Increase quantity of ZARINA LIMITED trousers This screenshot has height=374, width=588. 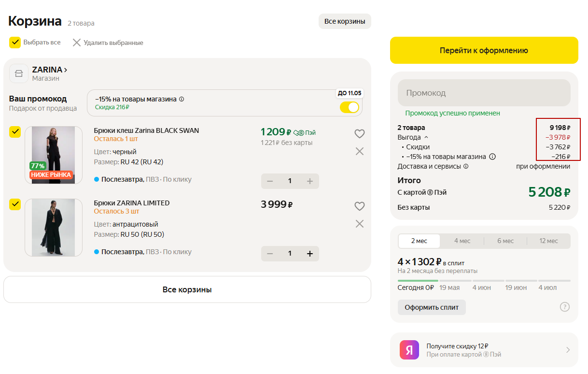click(310, 254)
